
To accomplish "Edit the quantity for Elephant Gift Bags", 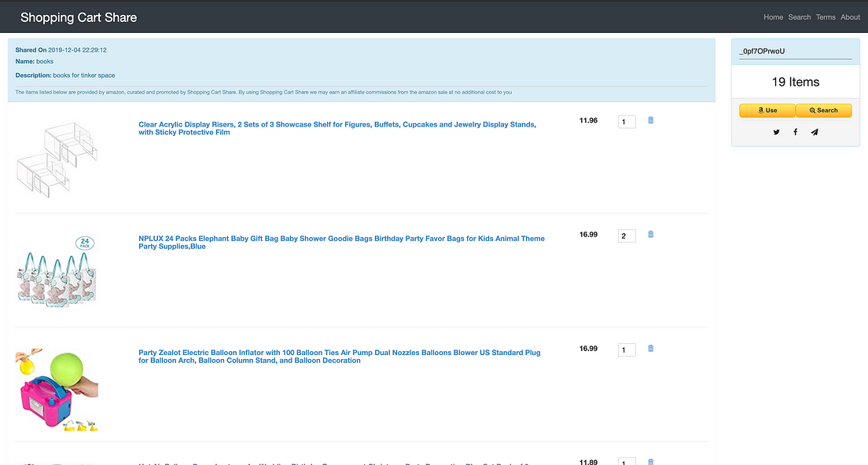I will [x=627, y=236].
